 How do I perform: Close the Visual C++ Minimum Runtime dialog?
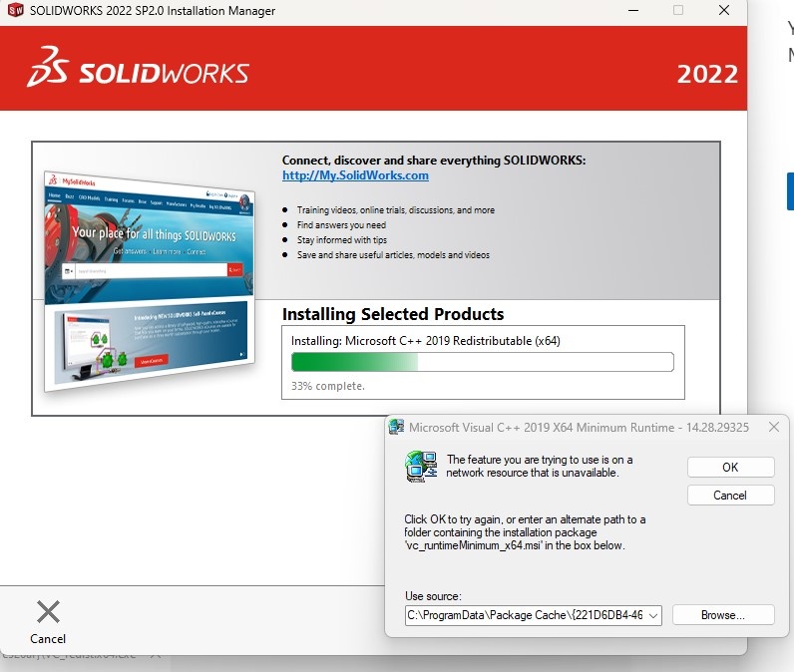[x=774, y=427]
